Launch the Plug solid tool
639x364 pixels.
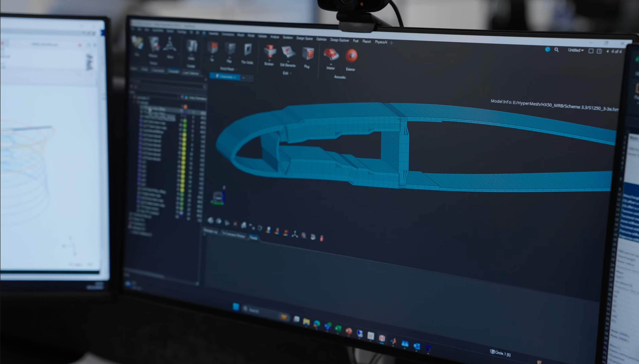click(x=308, y=53)
